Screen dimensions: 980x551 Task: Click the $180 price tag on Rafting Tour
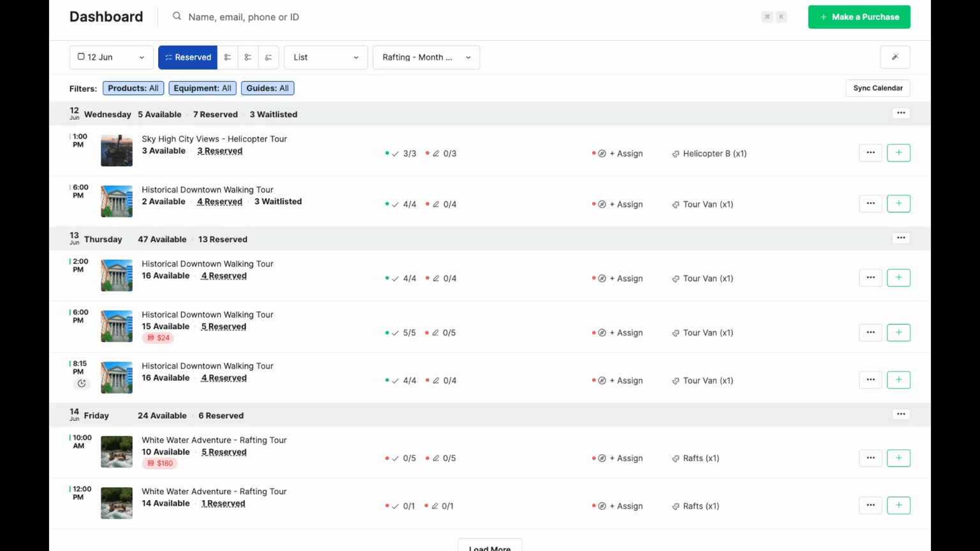[x=160, y=463]
